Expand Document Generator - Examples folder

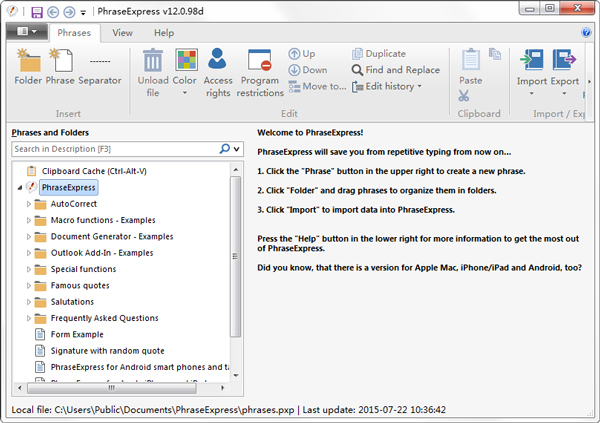(x=29, y=237)
